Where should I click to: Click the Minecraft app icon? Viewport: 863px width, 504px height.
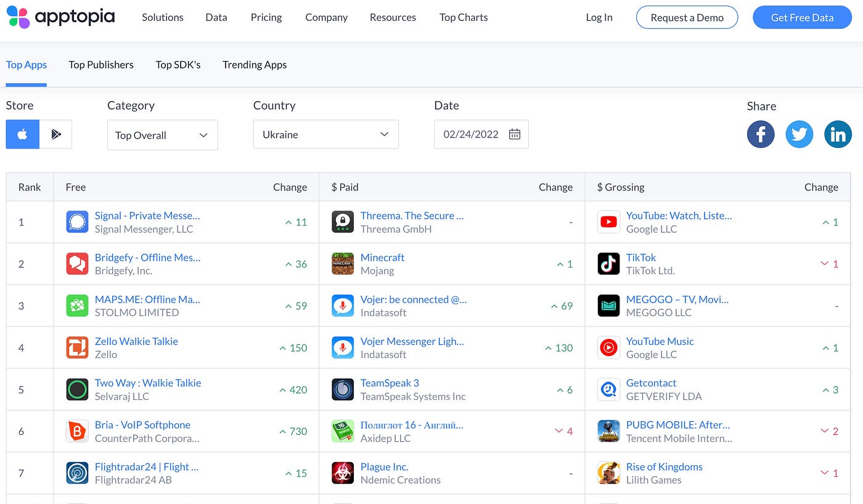pyautogui.click(x=343, y=264)
